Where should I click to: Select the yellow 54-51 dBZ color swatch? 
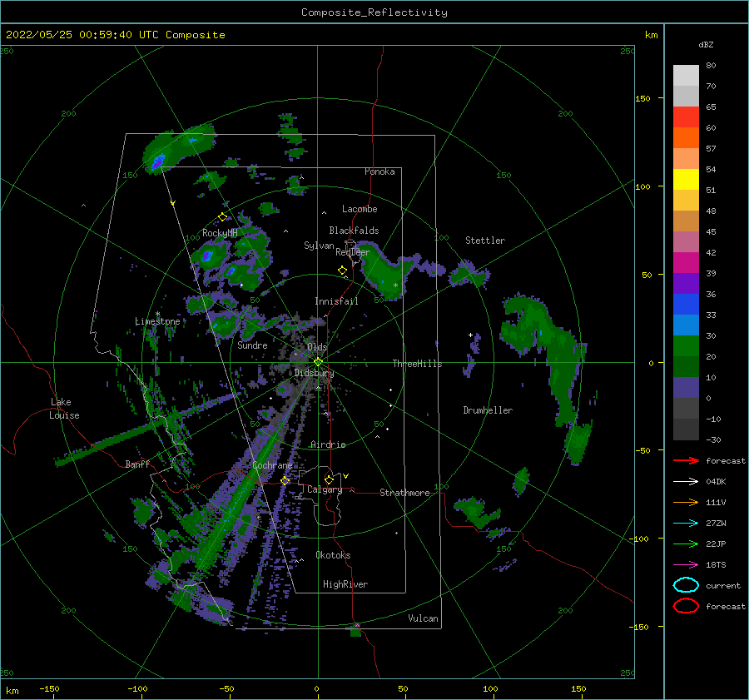[686, 180]
